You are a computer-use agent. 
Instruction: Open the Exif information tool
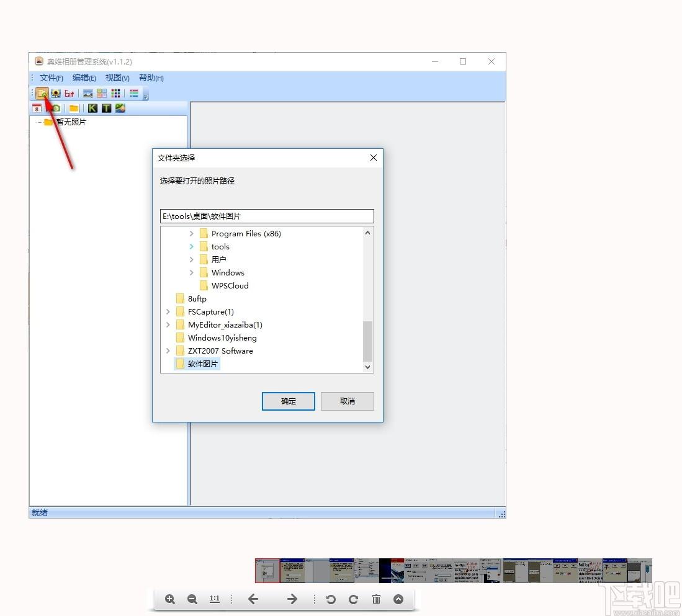[69, 94]
